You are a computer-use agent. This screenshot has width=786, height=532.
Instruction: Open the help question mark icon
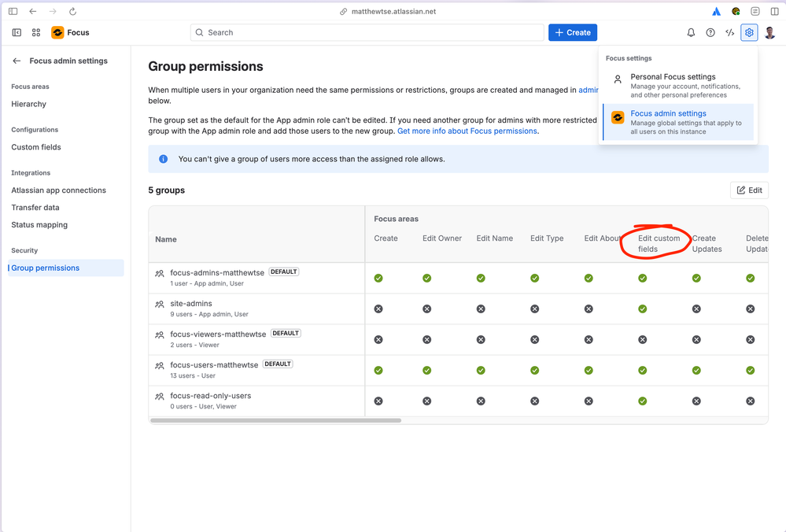(x=710, y=32)
